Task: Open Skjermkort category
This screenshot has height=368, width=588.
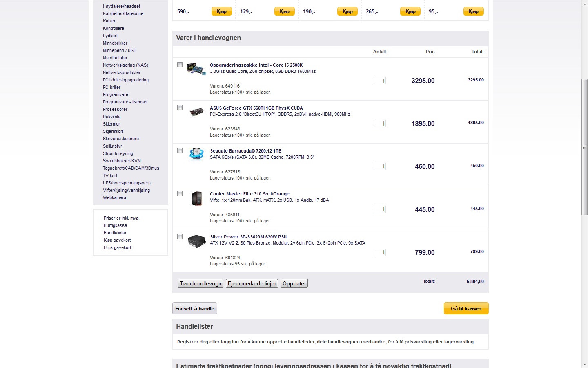Action: pyautogui.click(x=113, y=131)
